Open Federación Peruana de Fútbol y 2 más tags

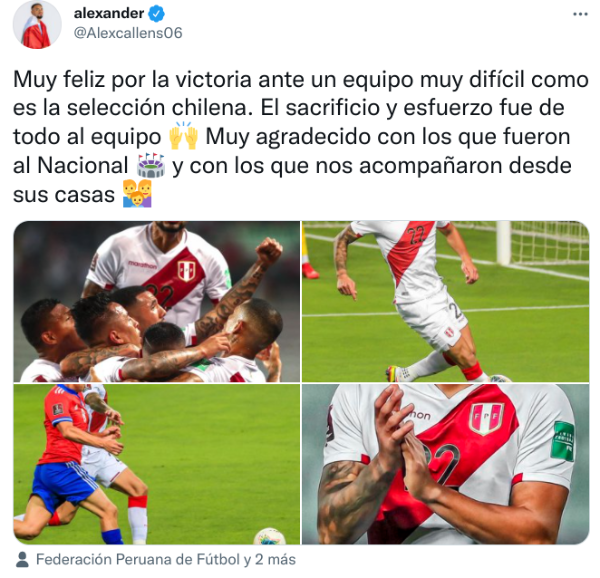[166, 559]
